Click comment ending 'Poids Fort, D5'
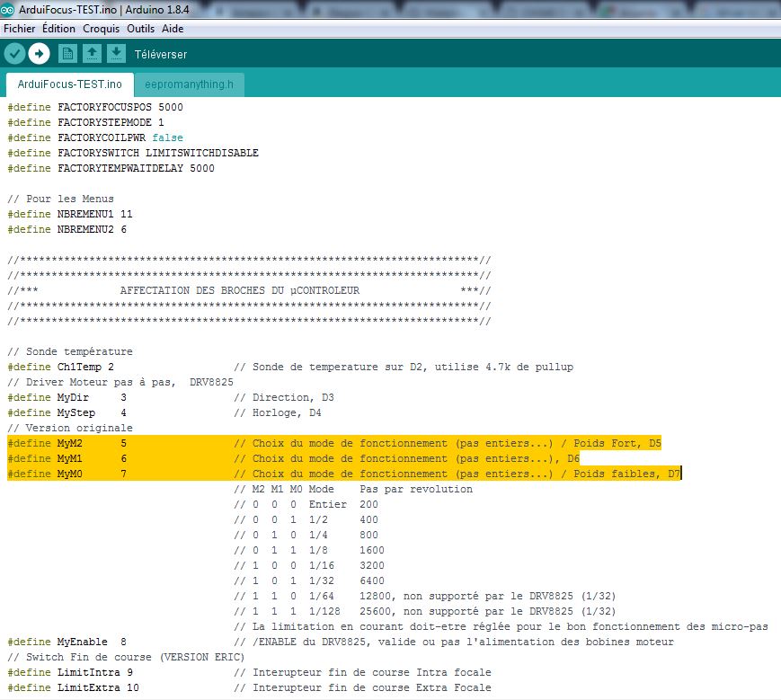 [448, 443]
